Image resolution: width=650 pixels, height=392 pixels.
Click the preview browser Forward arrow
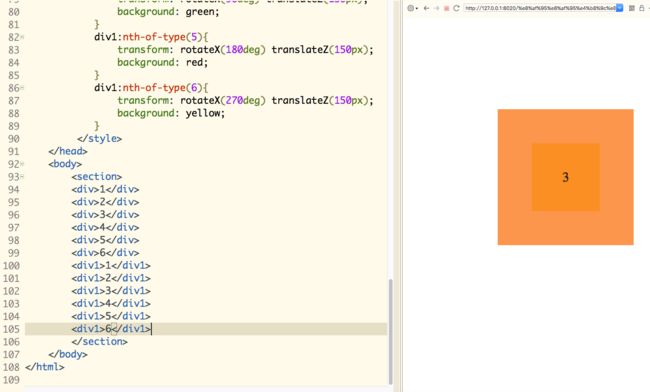coord(437,8)
